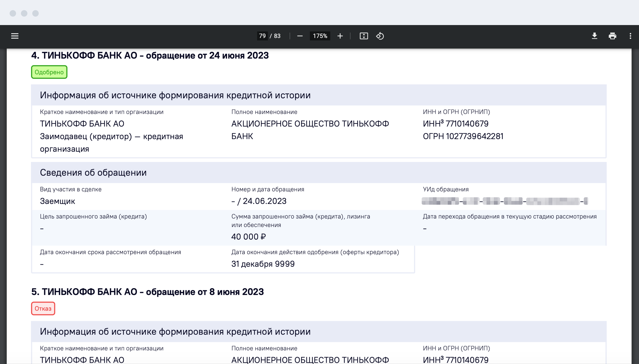Click the zoom out minus icon
The image size is (639, 364).
coord(300,36)
